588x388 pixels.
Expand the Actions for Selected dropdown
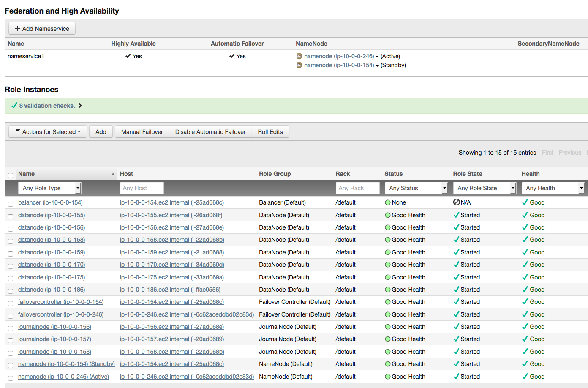click(x=48, y=132)
